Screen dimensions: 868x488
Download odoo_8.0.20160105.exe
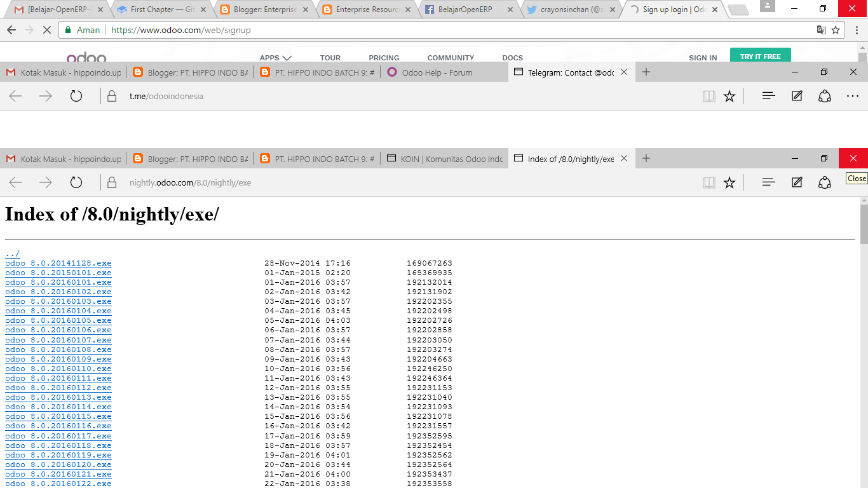(58, 321)
